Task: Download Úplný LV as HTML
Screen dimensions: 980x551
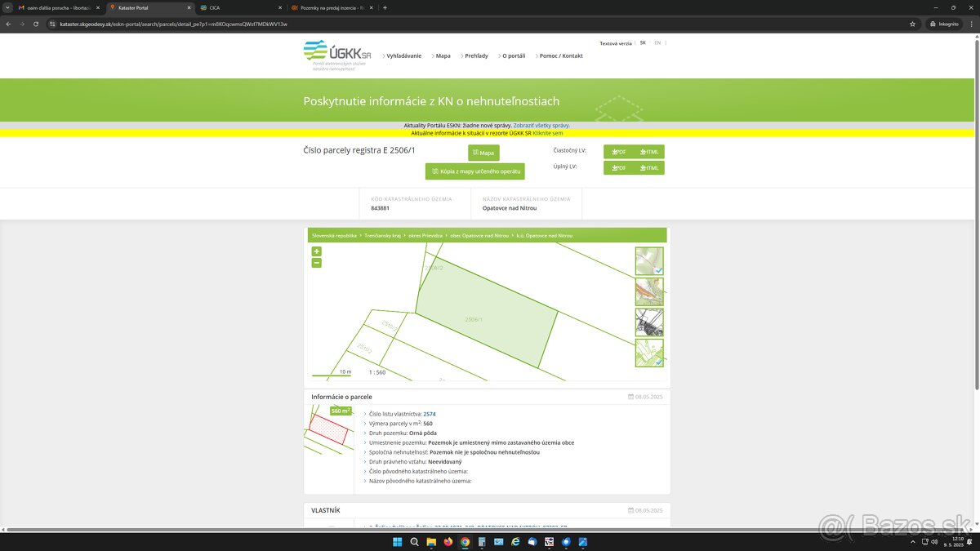Action: [x=649, y=168]
